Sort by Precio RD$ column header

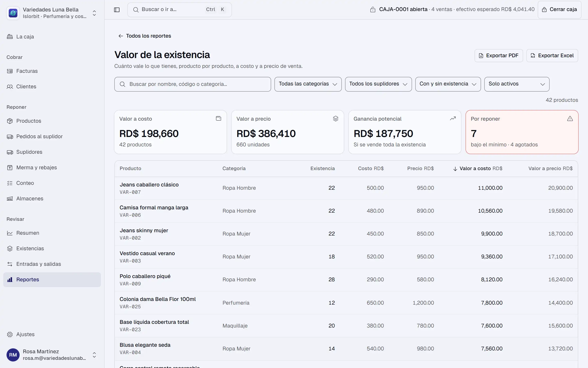pyautogui.click(x=420, y=168)
